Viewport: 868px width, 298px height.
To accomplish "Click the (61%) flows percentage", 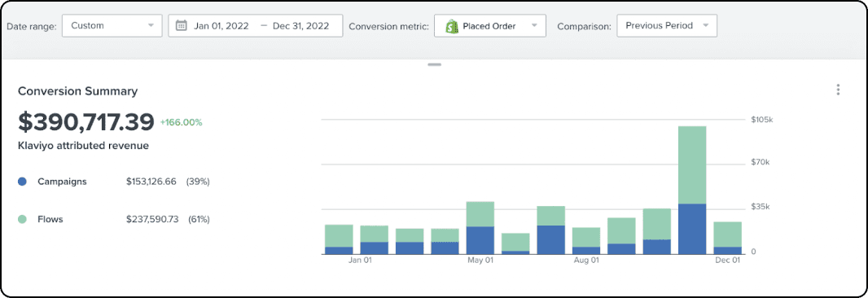I will 199,219.
